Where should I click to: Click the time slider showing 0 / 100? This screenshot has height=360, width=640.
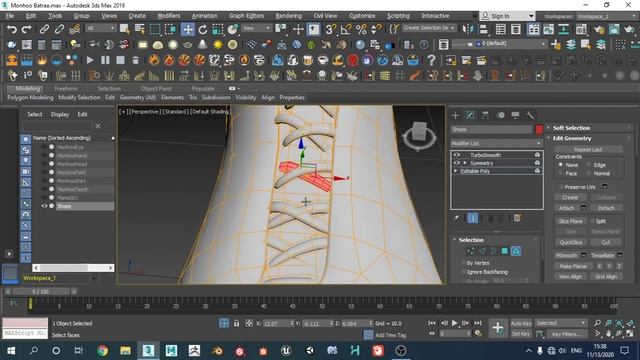40,291
